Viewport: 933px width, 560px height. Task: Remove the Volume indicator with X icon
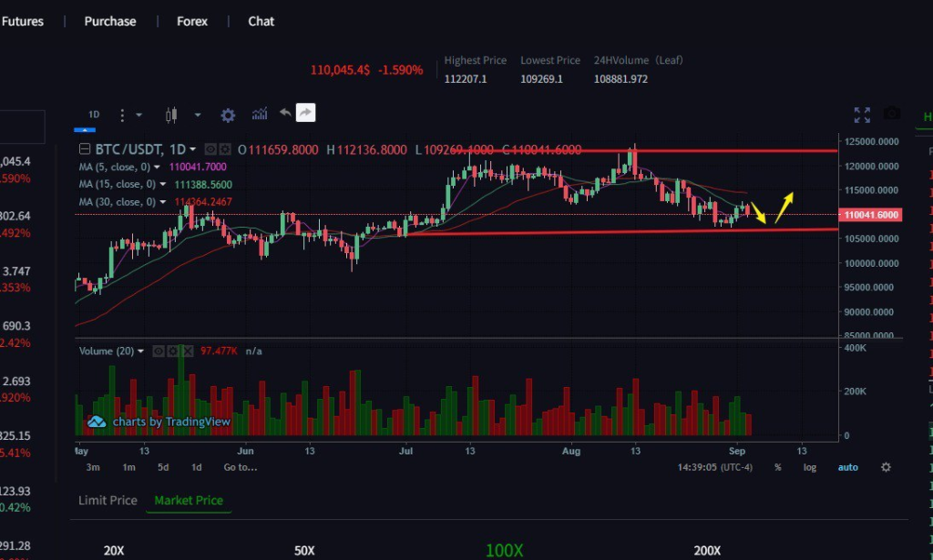pyautogui.click(x=188, y=351)
